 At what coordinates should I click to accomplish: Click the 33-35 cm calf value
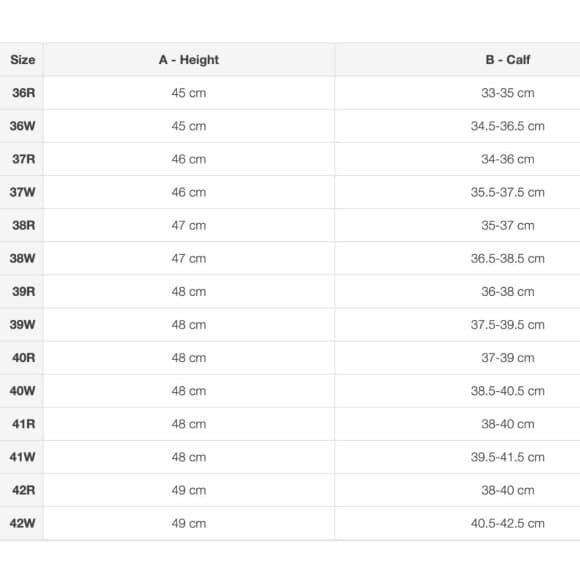point(508,93)
